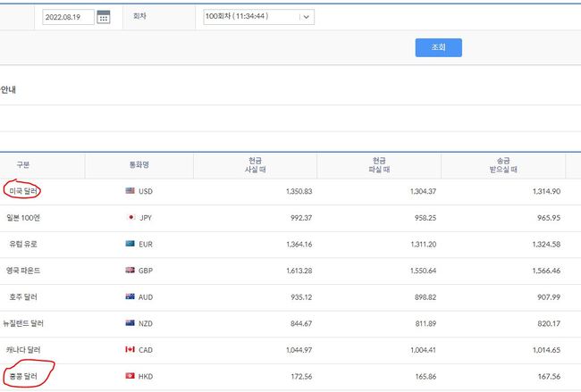The image size is (581, 392).
Task: Click the JPY Japan flag icon
Action: coord(130,217)
